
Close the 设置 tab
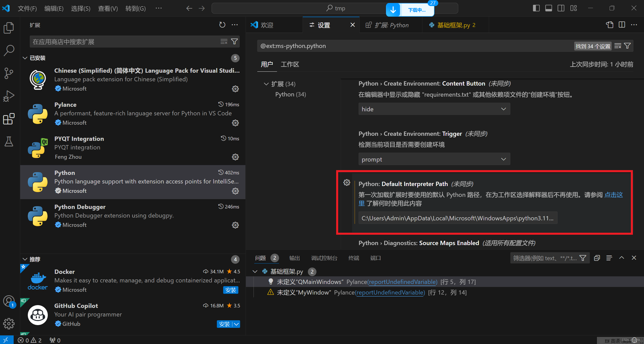pos(353,25)
